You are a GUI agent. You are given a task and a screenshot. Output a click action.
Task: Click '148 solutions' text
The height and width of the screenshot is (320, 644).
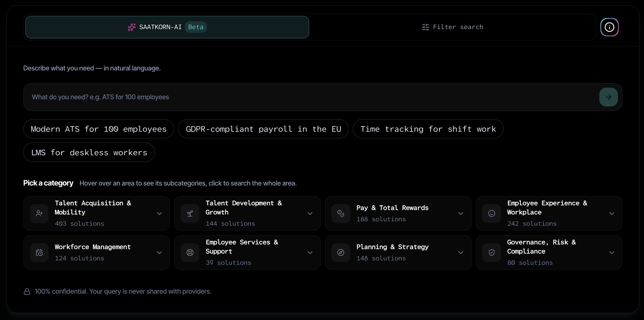[x=381, y=258]
